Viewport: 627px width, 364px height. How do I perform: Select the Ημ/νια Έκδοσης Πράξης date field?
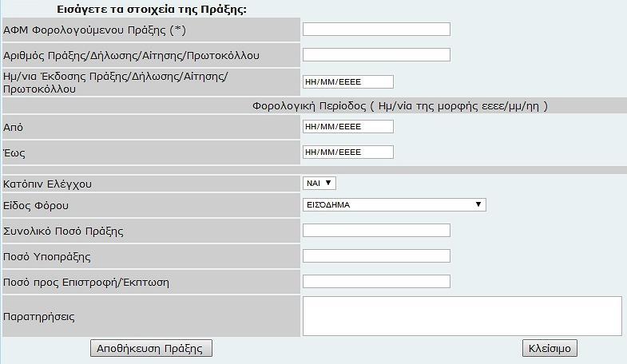click(348, 82)
